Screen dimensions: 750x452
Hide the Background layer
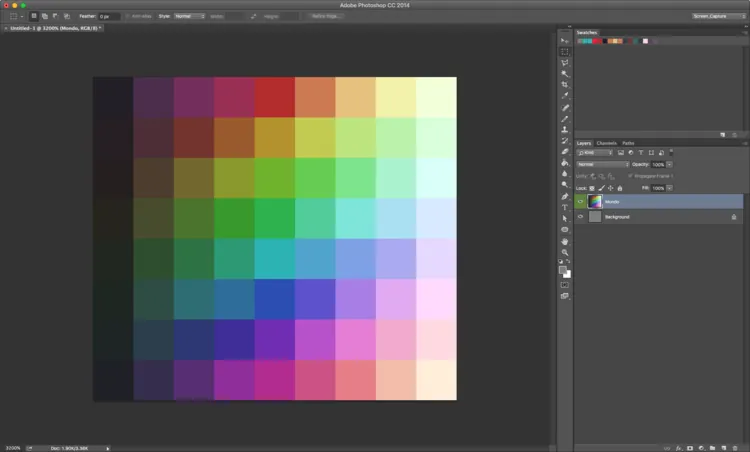coord(580,217)
